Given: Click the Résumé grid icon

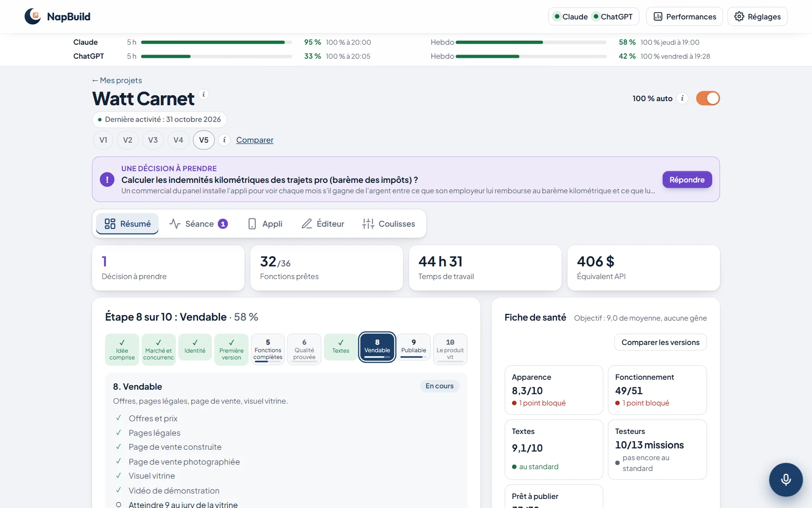Looking at the screenshot, I should 110,224.
